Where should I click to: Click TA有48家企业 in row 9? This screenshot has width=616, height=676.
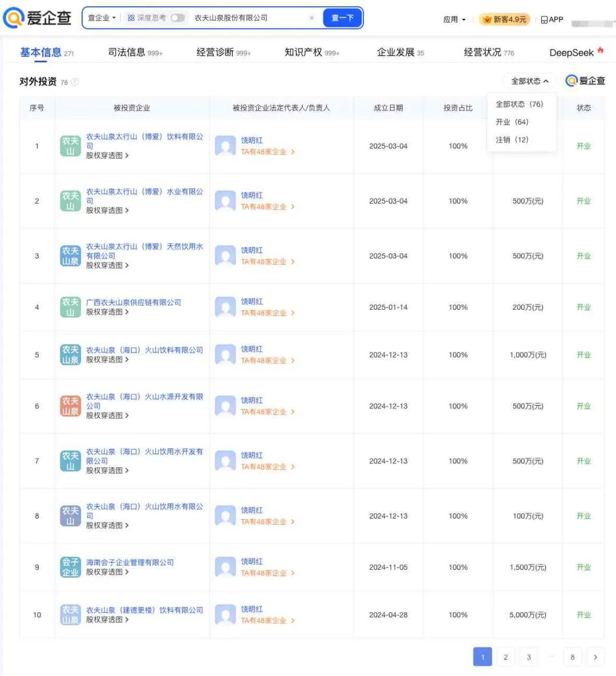tap(268, 573)
